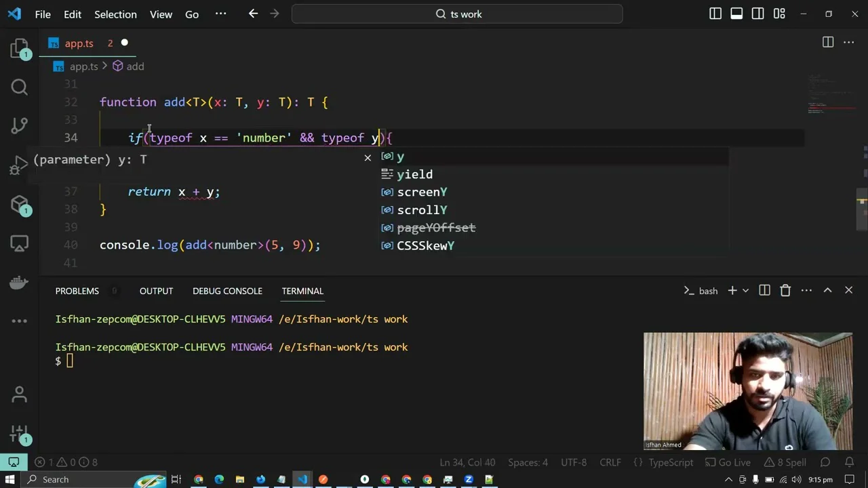This screenshot has height=488, width=868.
Task: Click the split editor right icon
Action: [827, 43]
